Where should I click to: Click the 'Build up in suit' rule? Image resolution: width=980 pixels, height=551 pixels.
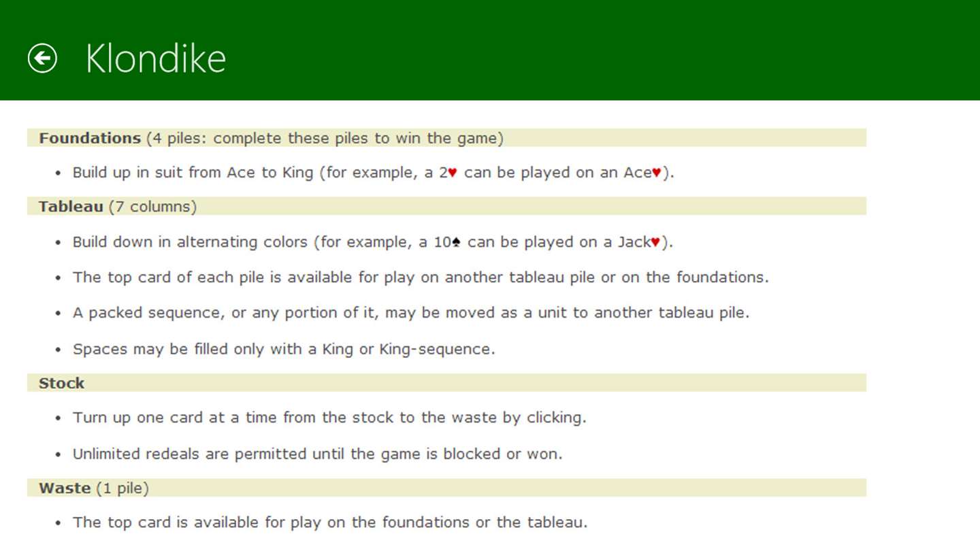(x=374, y=173)
